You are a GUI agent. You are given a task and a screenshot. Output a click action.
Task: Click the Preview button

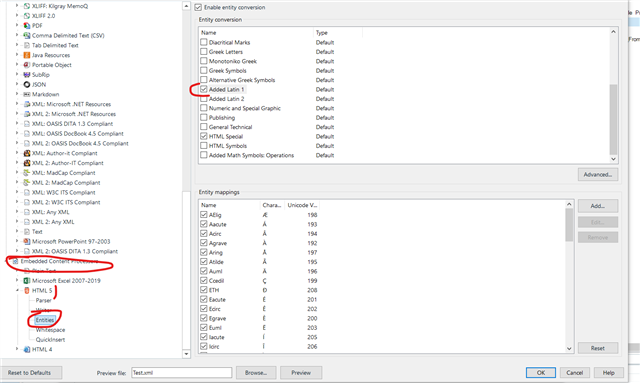click(301, 372)
